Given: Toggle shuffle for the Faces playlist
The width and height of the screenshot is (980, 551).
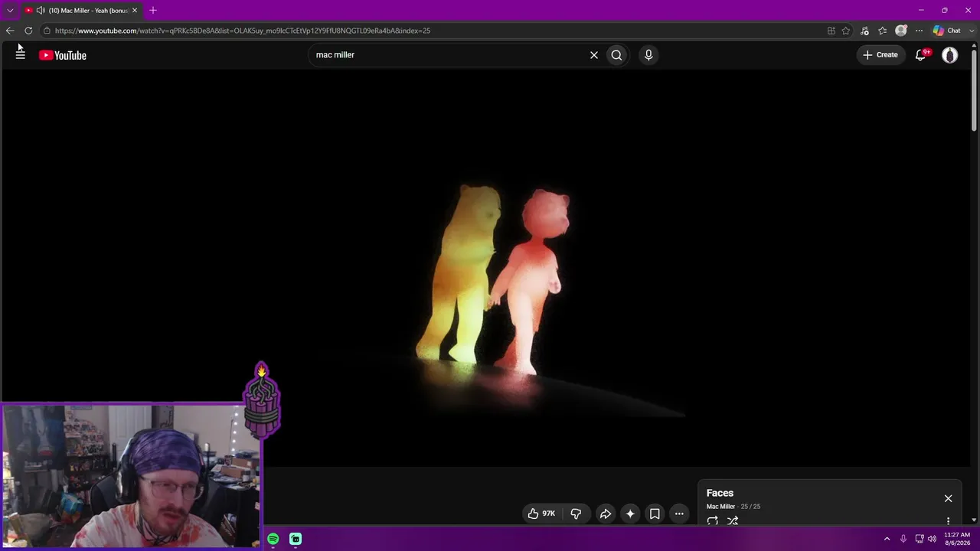Looking at the screenshot, I should (x=733, y=520).
